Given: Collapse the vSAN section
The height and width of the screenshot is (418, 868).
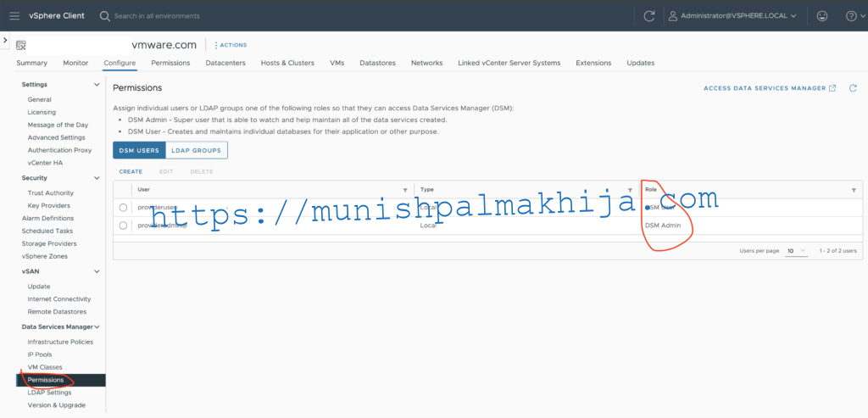Looking at the screenshot, I should tap(97, 272).
